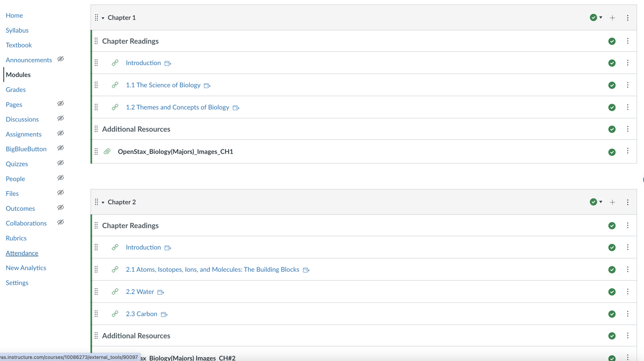644x361 pixels.
Task: Open options for 1.1 The Science of Biology
Action: tap(627, 85)
